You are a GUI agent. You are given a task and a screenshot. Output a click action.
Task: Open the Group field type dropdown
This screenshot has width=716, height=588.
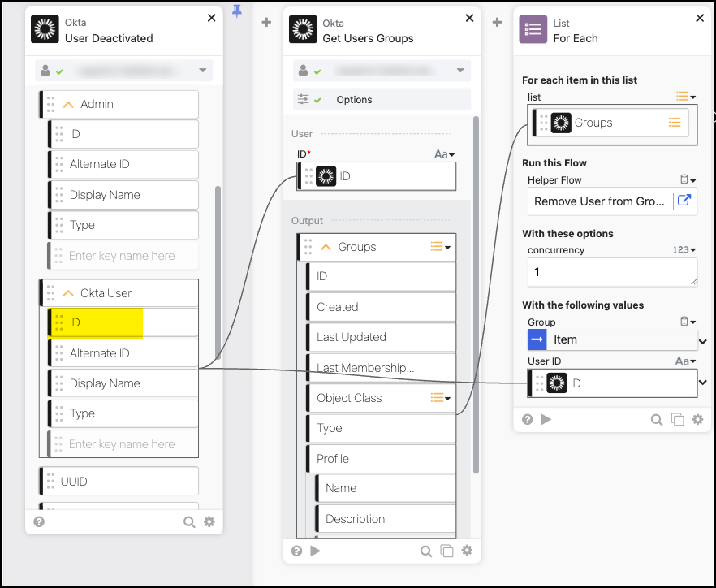point(688,322)
